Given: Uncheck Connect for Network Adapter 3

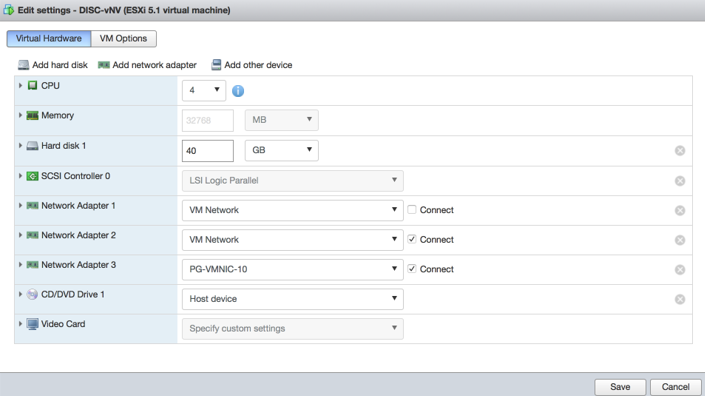Looking at the screenshot, I should pyautogui.click(x=412, y=269).
